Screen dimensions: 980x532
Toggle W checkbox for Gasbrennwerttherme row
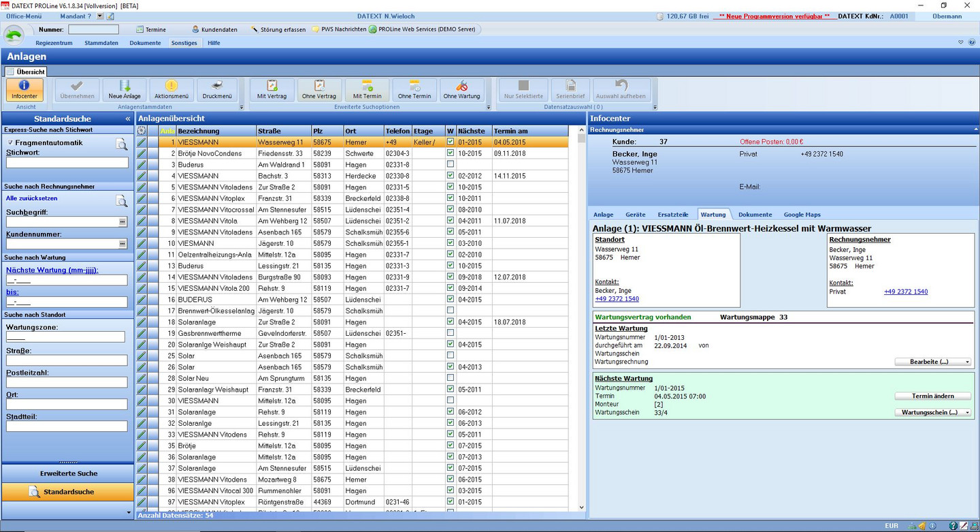click(450, 333)
